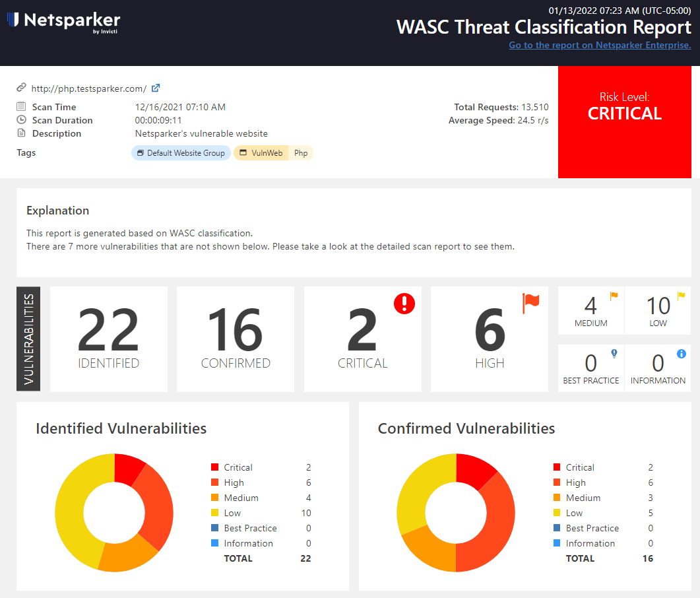
Task: Click the external link icon next to php.testsparker.com
Action: pos(154,88)
